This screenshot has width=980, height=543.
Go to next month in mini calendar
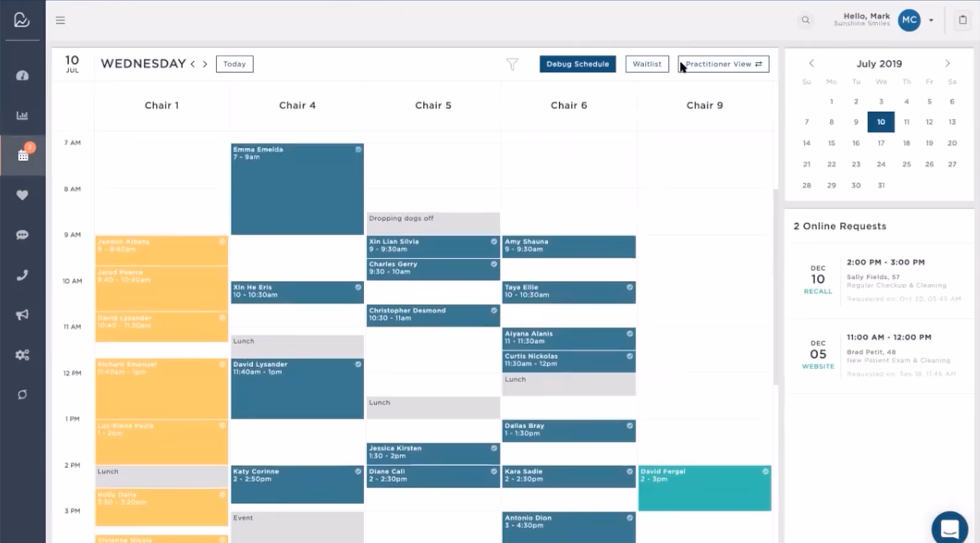pyautogui.click(x=947, y=63)
